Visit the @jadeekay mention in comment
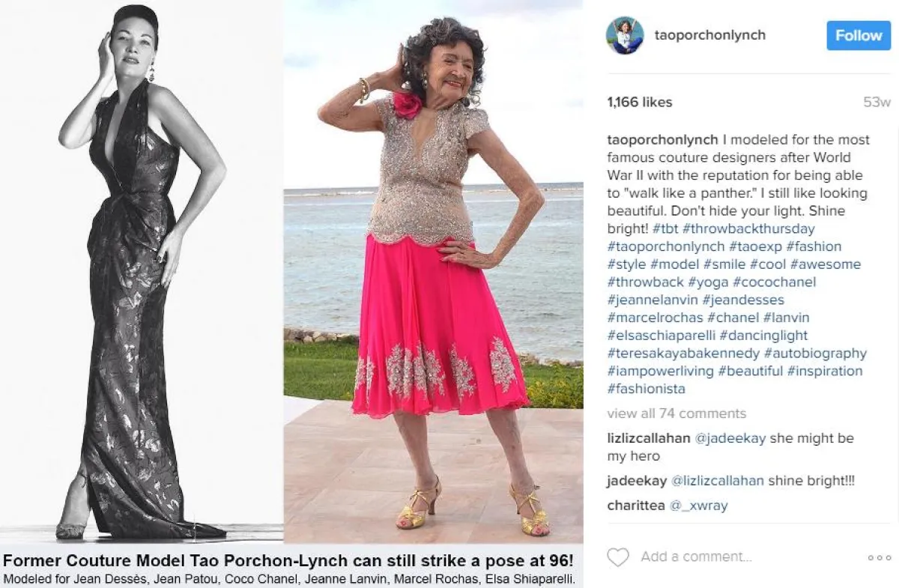Screen dimensions: 899x588 tap(730, 438)
